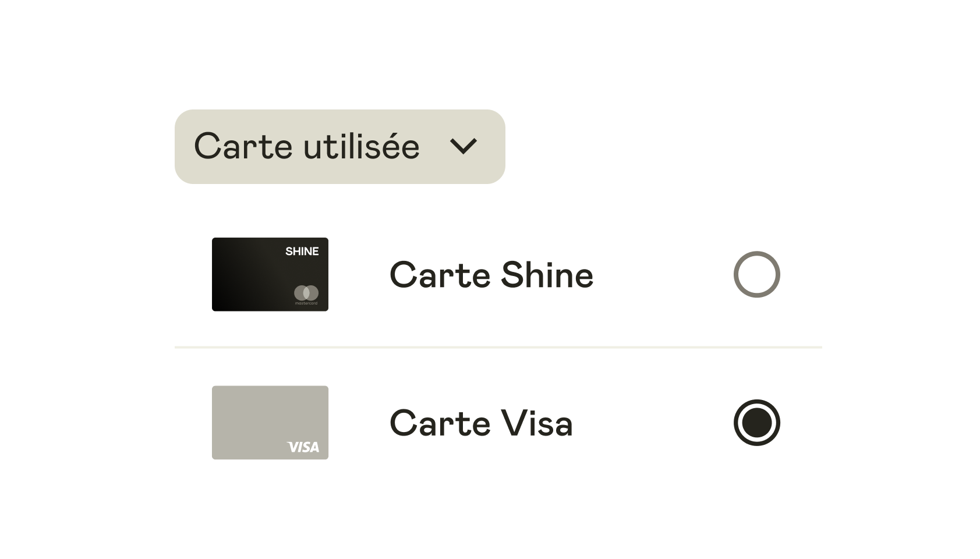
Task: Deselect Carte Visa by clicking its radio
Action: point(756,423)
